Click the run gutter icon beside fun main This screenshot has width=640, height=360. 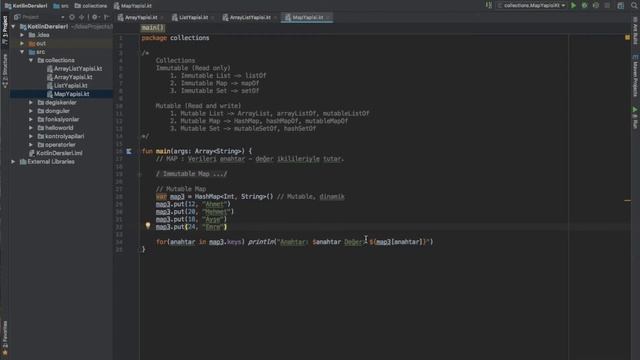129,151
